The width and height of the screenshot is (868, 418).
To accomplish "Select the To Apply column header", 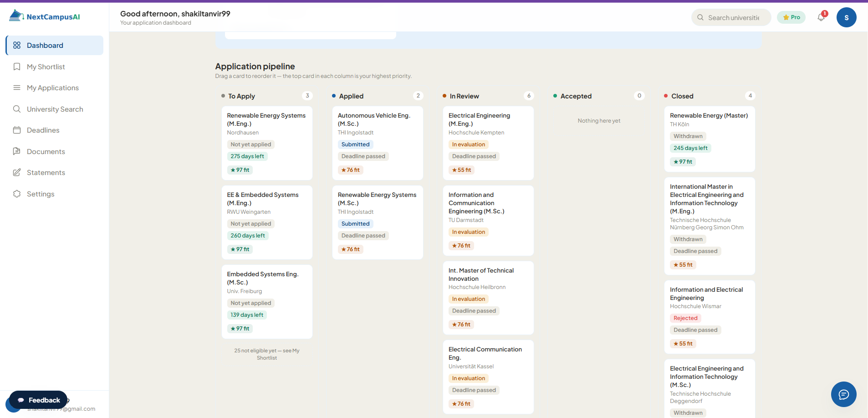I will pyautogui.click(x=241, y=96).
